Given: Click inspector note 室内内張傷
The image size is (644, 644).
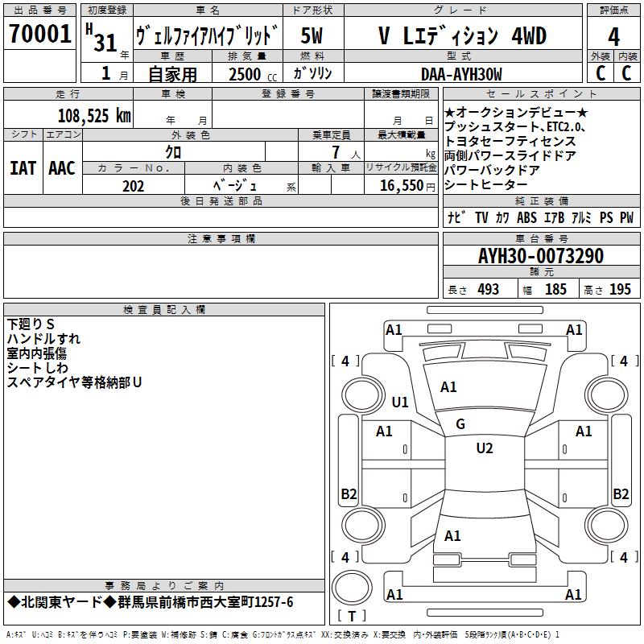Looking at the screenshot, I should tap(36, 353).
